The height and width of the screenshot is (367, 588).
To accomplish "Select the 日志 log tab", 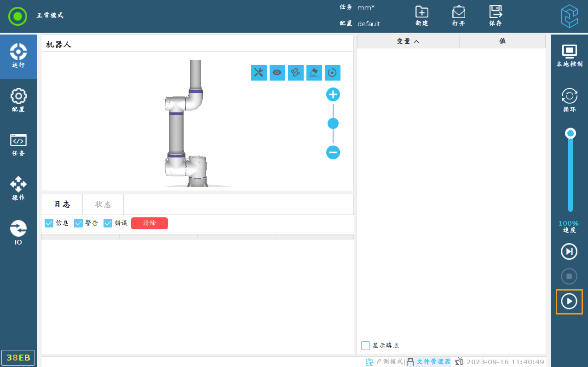I will pyautogui.click(x=62, y=204).
